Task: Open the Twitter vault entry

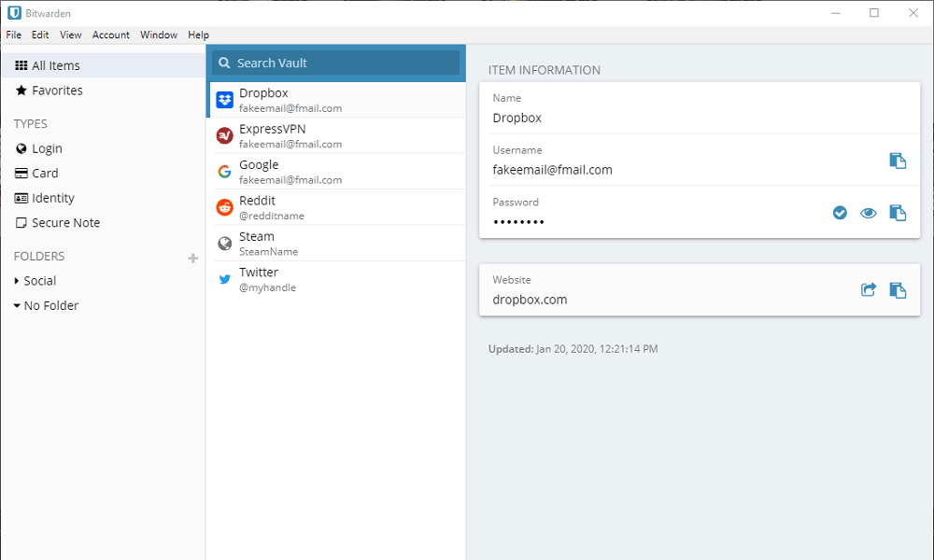Action: click(x=336, y=279)
